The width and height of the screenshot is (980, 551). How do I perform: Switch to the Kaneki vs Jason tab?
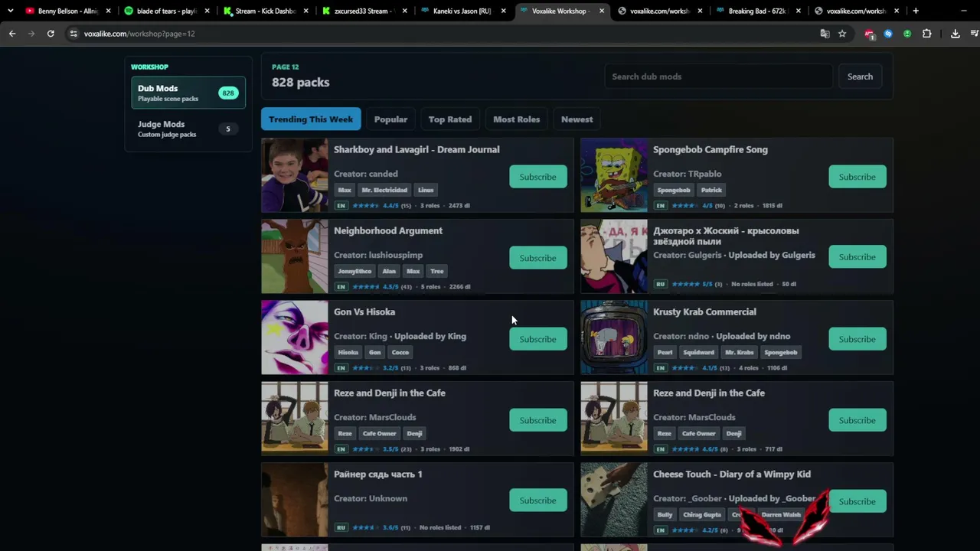coord(462,11)
